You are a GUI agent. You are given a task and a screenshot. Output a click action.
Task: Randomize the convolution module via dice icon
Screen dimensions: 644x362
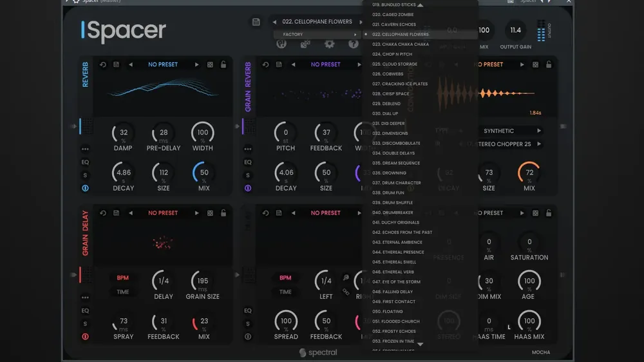[x=536, y=64]
